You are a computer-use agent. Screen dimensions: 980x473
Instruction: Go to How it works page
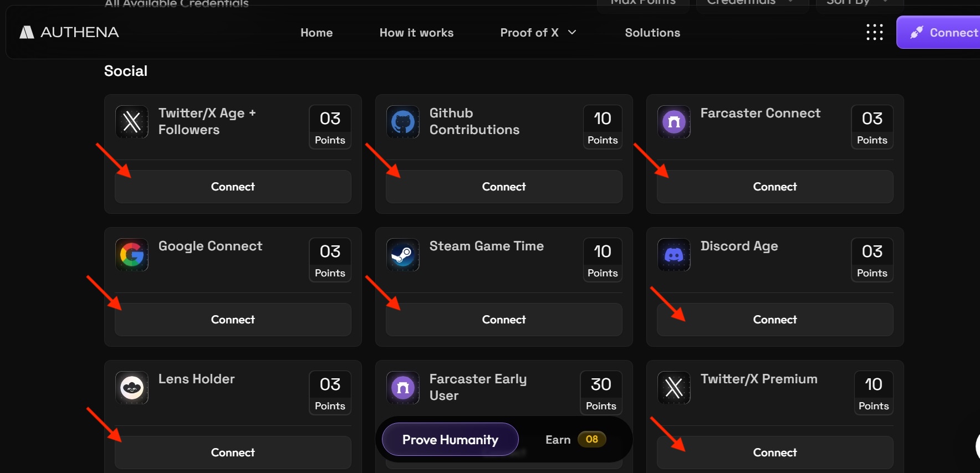tap(416, 33)
